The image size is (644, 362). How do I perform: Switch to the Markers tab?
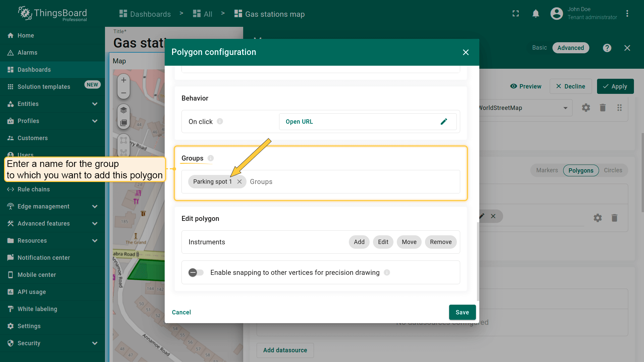click(x=547, y=170)
